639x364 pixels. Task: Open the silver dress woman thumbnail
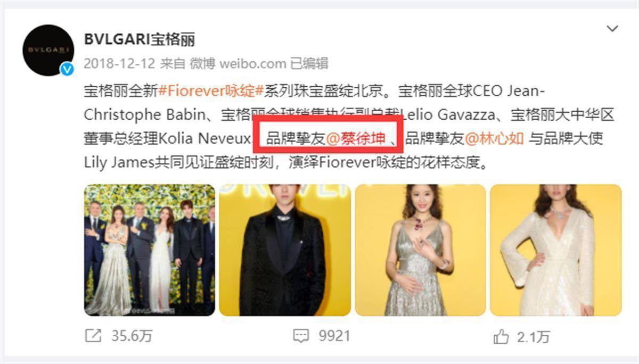tap(420, 250)
